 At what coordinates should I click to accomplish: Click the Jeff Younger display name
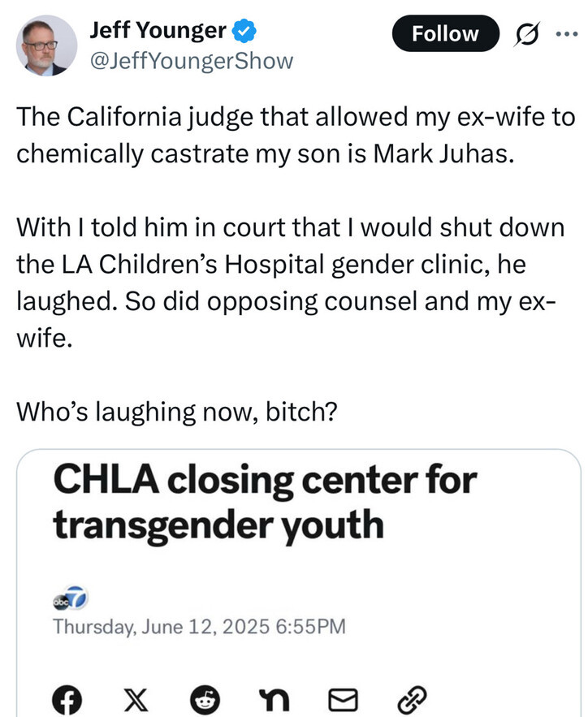click(x=157, y=32)
